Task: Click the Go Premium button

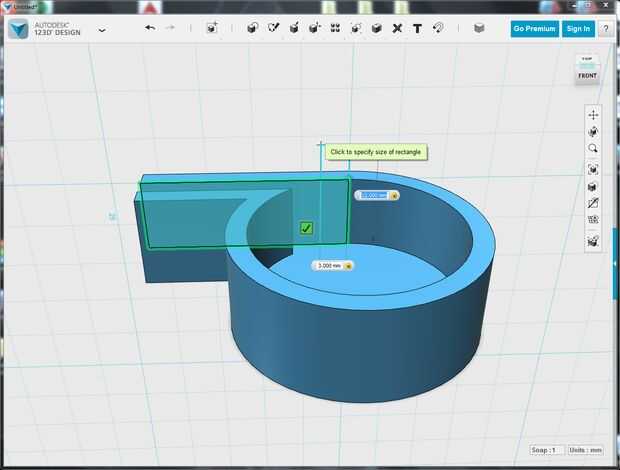Action: pos(534,29)
